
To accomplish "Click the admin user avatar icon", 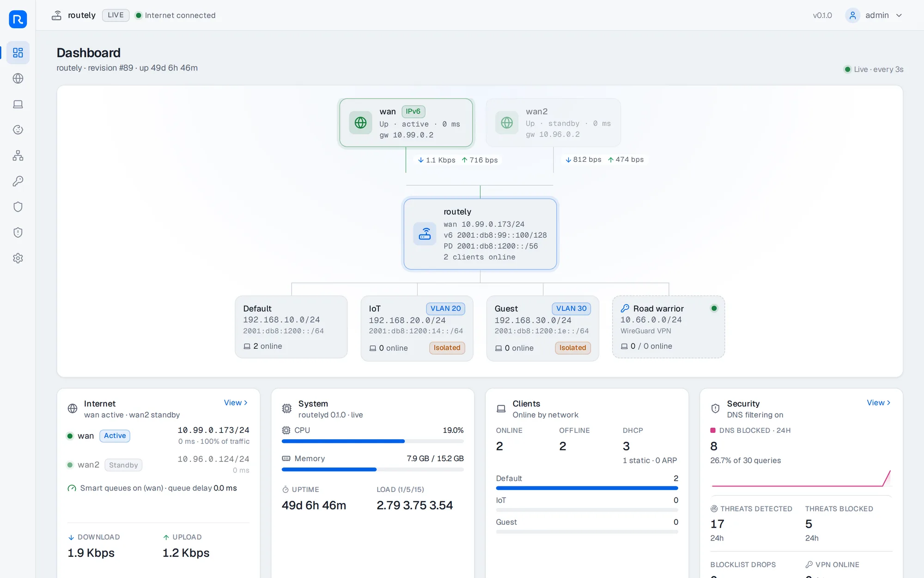I will [x=852, y=15].
